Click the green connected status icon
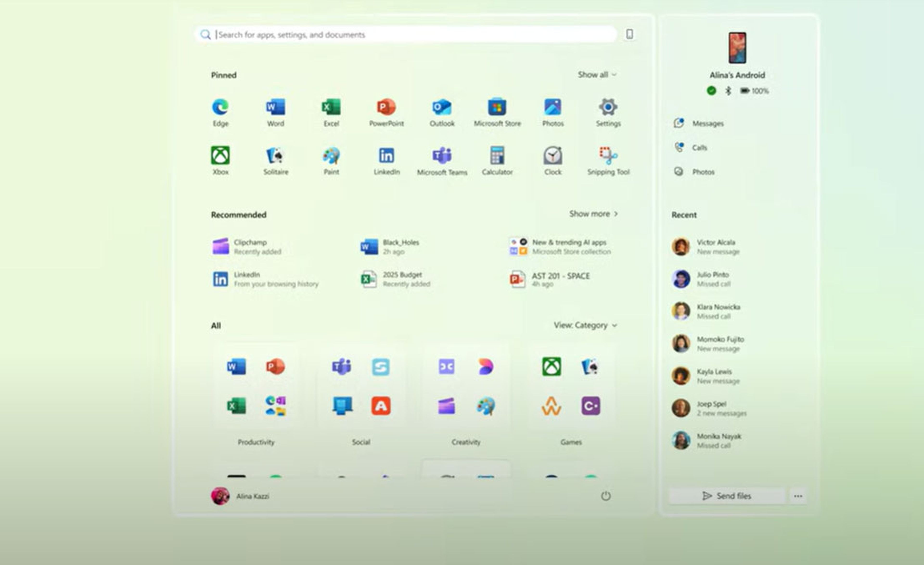Image resolution: width=924 pixels, height=565 pixels. tap(711, 91)
